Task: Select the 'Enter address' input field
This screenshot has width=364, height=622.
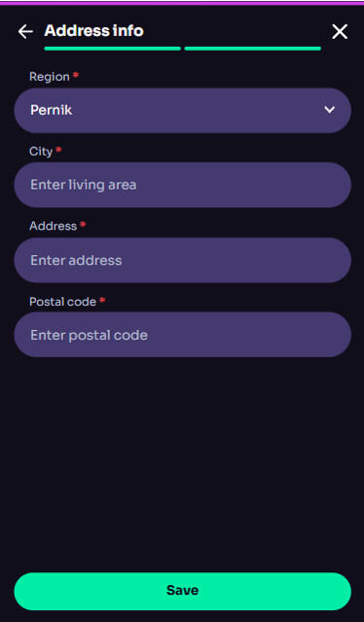Action: [x=182, y=260]
